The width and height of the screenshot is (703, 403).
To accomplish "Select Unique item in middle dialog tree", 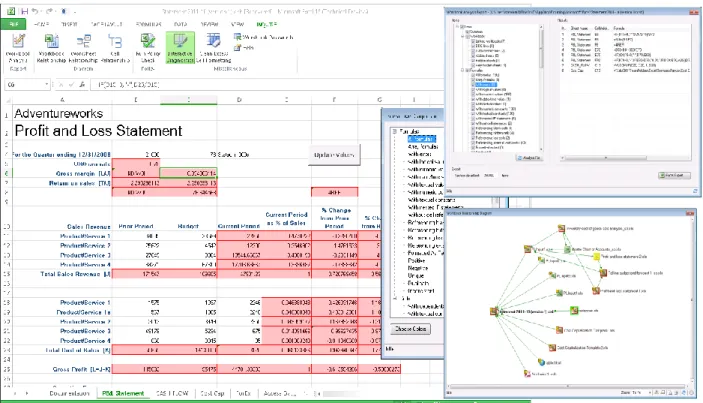I will click(416, 276).
